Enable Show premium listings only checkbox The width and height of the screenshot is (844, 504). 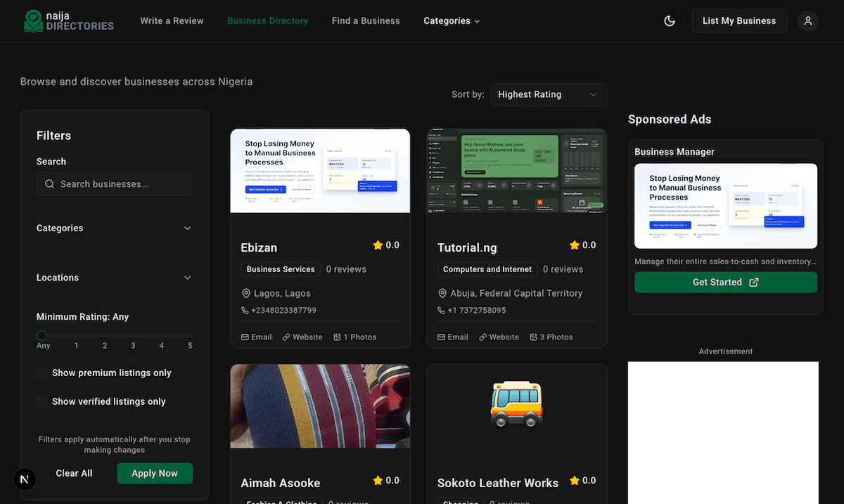pos(42,373)
